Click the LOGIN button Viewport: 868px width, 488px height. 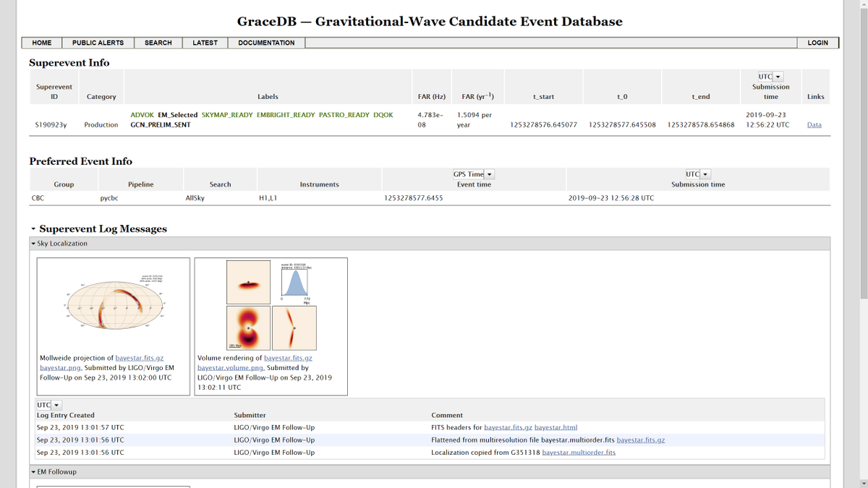pyautogui.click(x=817, y=43)
